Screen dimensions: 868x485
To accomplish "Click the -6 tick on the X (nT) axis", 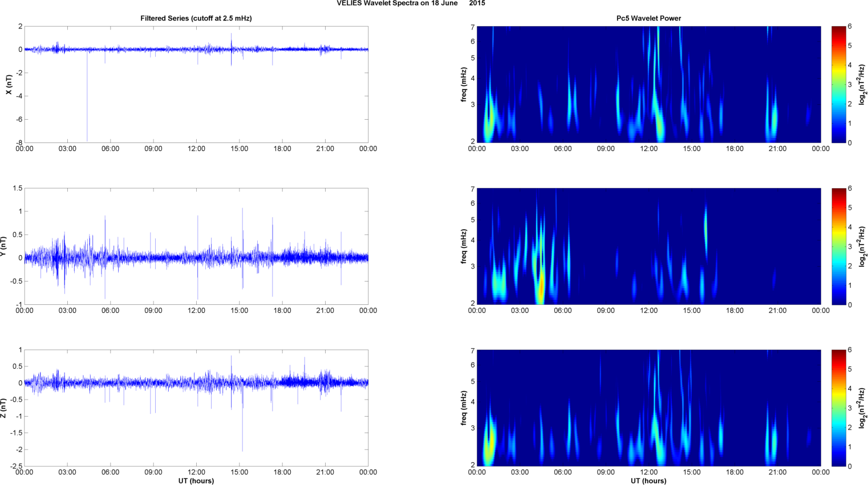I will [19, 119].
